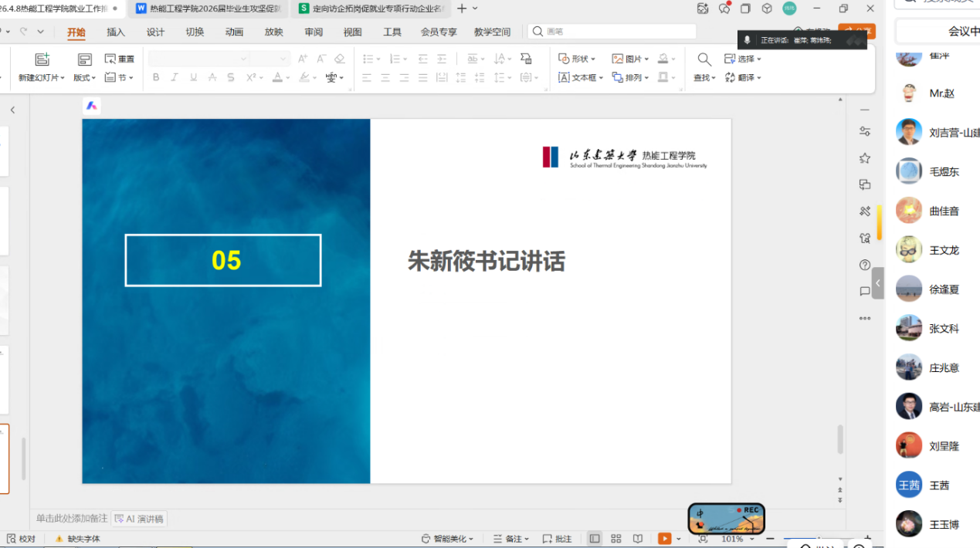Image resolution: width=980 pixels, height=548 pixels.
Task: Switch to slide sorter grid view icon
Action: tap(615, 539)
